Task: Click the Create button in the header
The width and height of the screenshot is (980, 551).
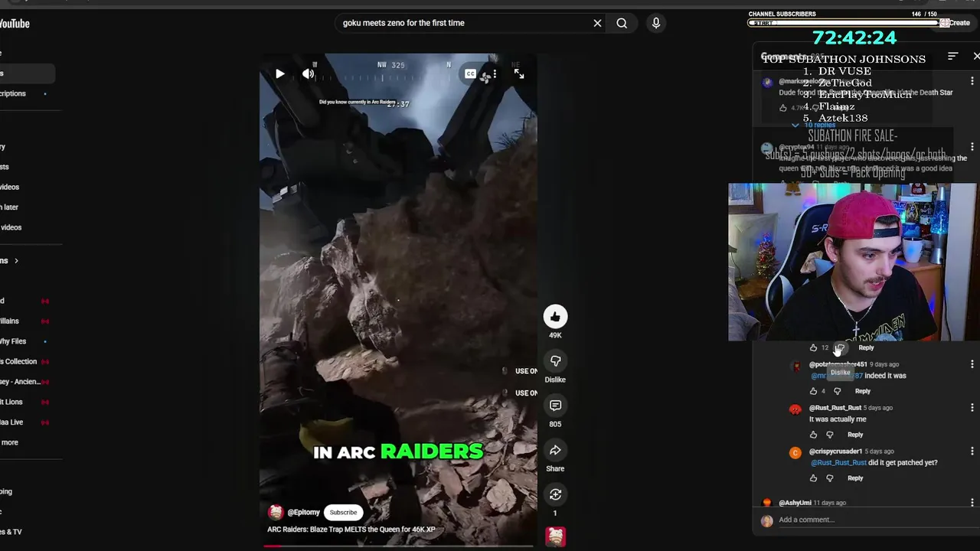Action: pos(957,23)
